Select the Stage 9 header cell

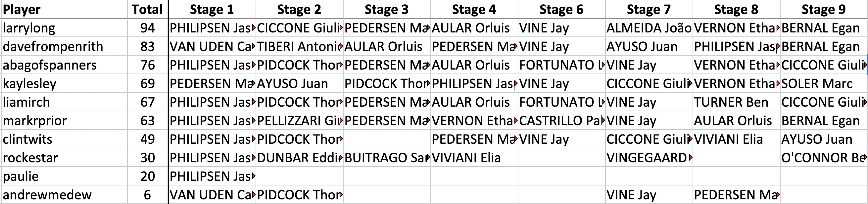point(823,10)
